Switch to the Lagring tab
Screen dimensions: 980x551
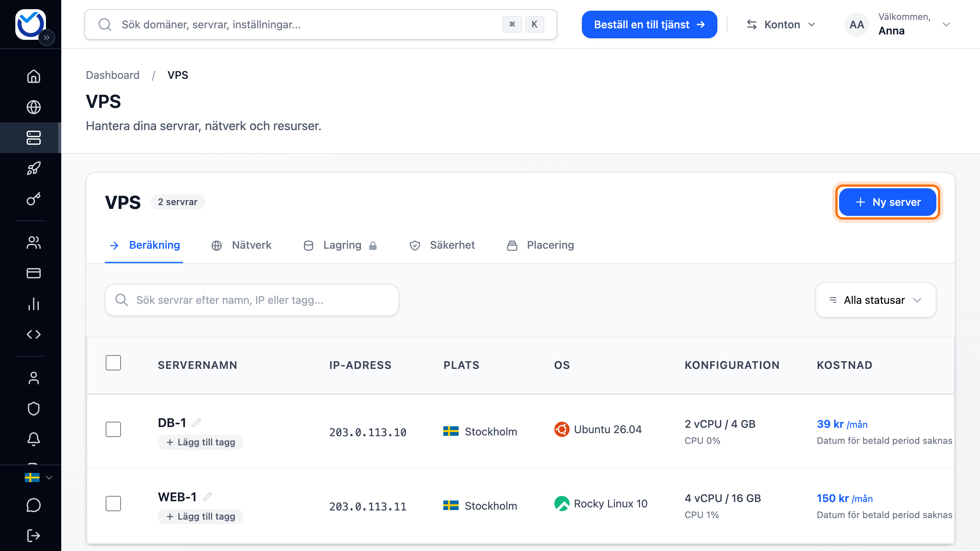tap(340, 245)
